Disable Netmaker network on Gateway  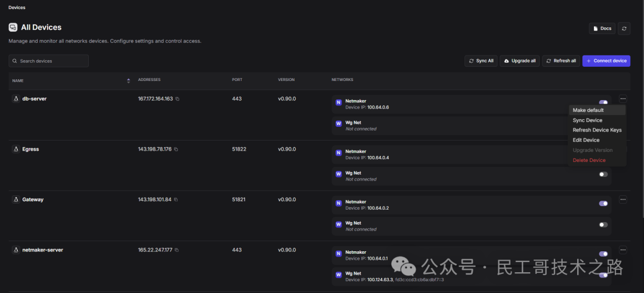tap(603, 203)
